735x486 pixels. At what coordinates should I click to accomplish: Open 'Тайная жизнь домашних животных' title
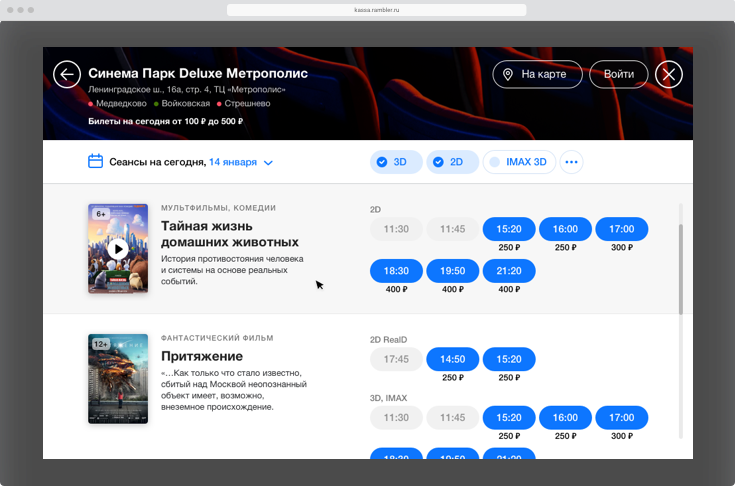pos(230,234)
